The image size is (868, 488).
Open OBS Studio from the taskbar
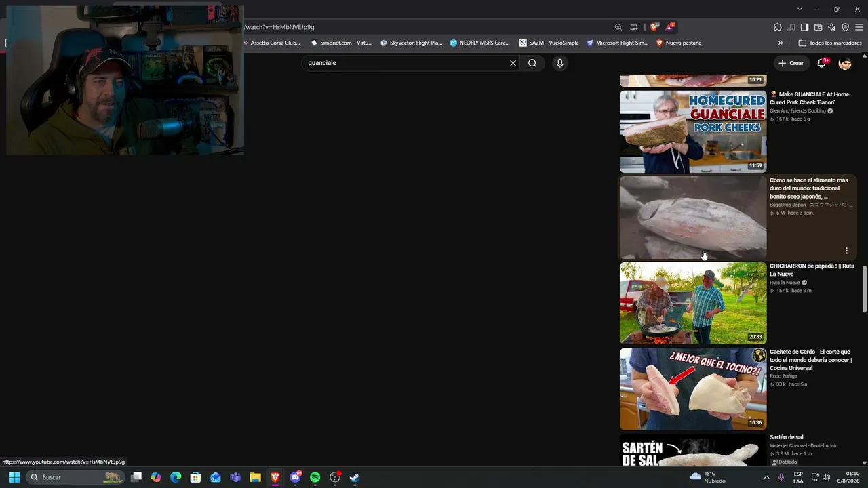coord(335,477)
